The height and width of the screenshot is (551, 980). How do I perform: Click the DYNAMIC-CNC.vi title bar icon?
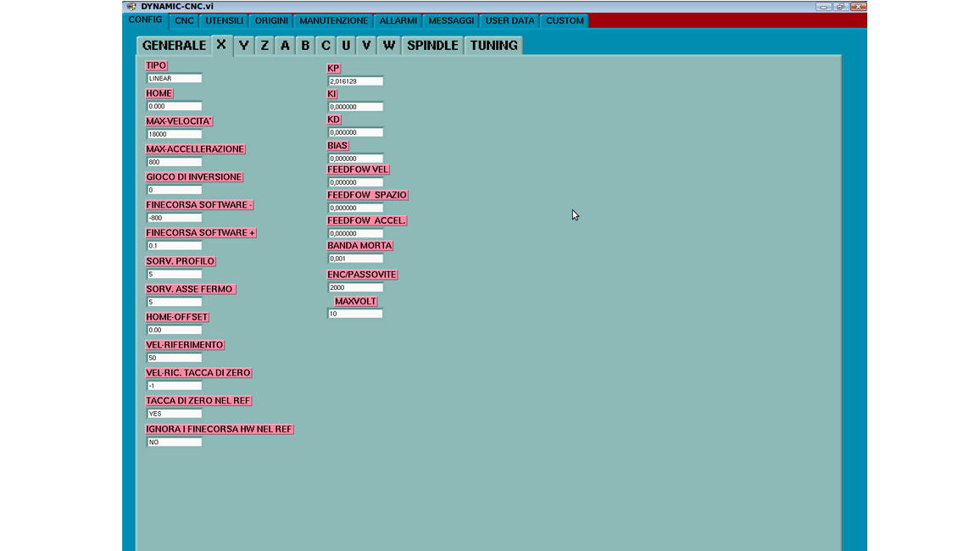(131, 6)
